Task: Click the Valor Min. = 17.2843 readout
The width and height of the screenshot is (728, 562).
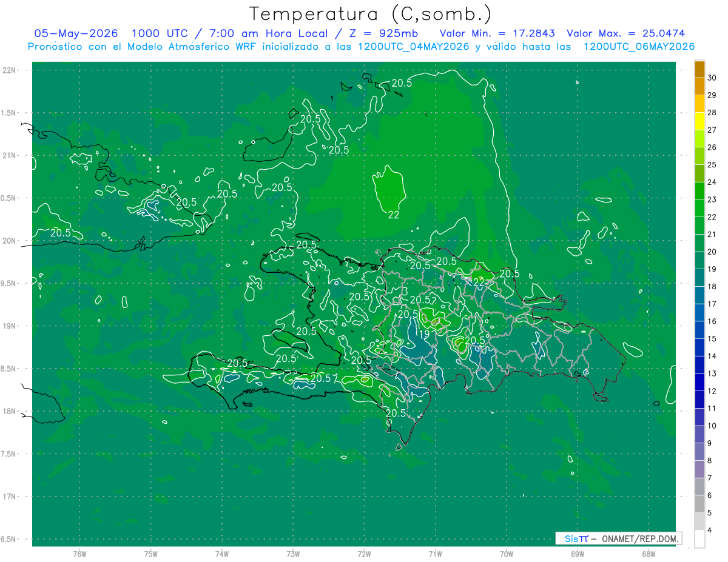Action: click(498, 33)
